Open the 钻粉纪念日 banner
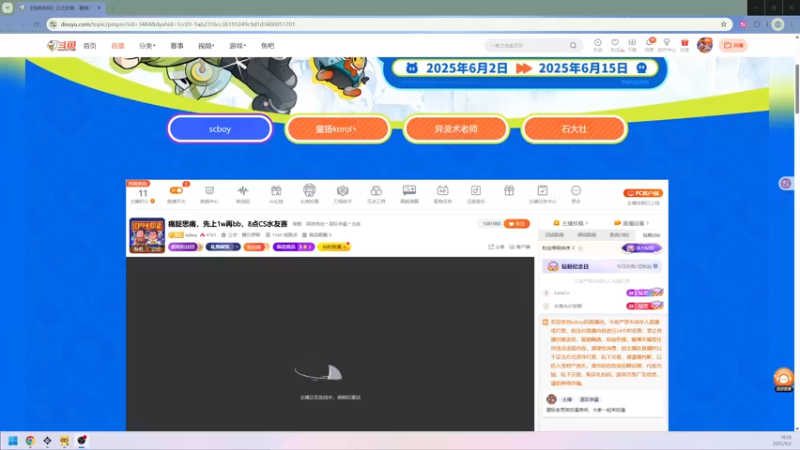 [602, 266]
